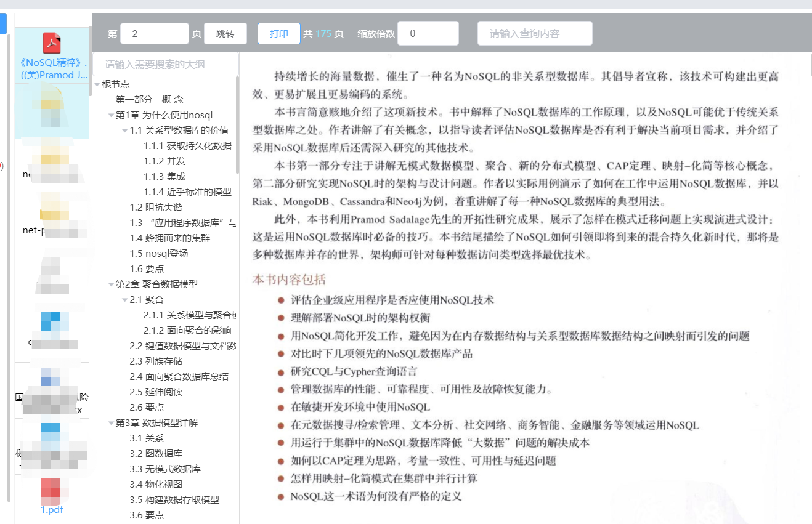Select 1.6 要点 outline entry

(x=147, y=268)
